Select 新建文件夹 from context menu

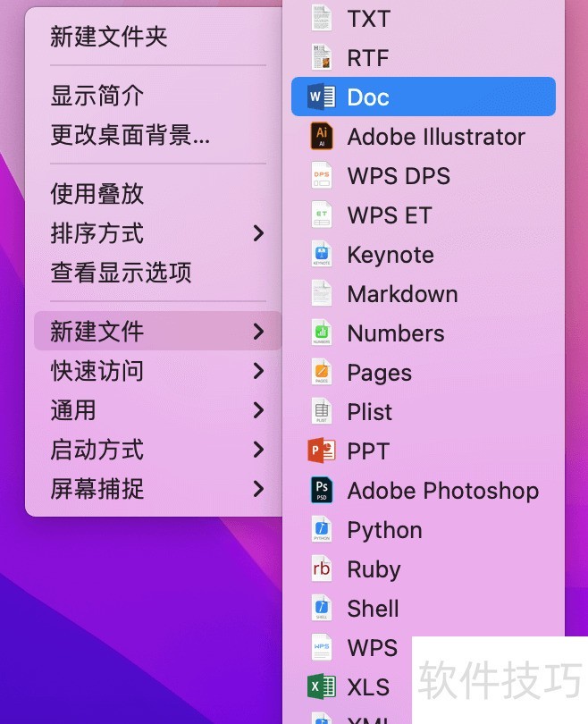click(109, 37)
